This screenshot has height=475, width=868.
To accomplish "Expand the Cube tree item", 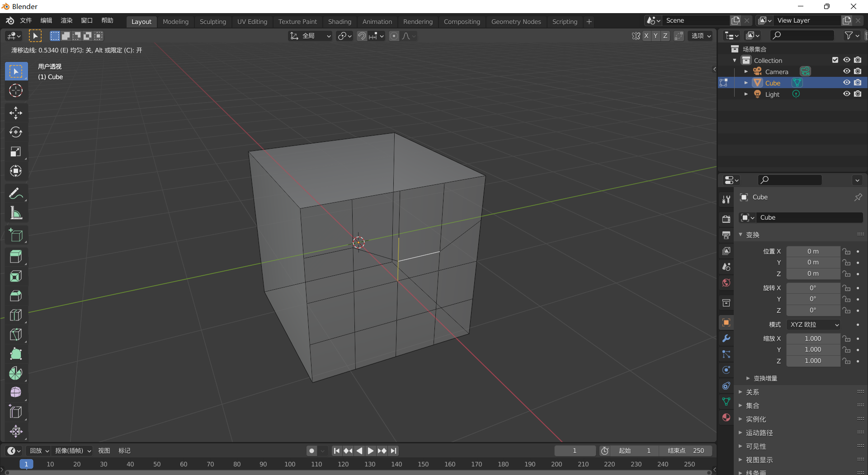I will 746,83.
